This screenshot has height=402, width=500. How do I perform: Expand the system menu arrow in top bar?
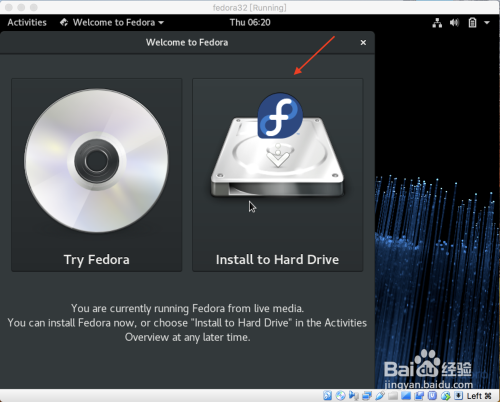(x=487, y=23)
